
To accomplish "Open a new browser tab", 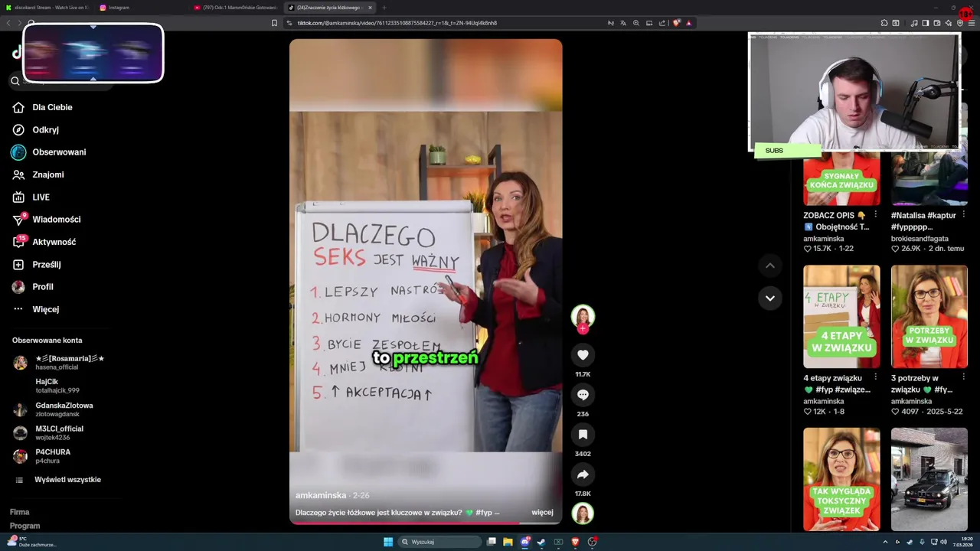I will 384,8.
